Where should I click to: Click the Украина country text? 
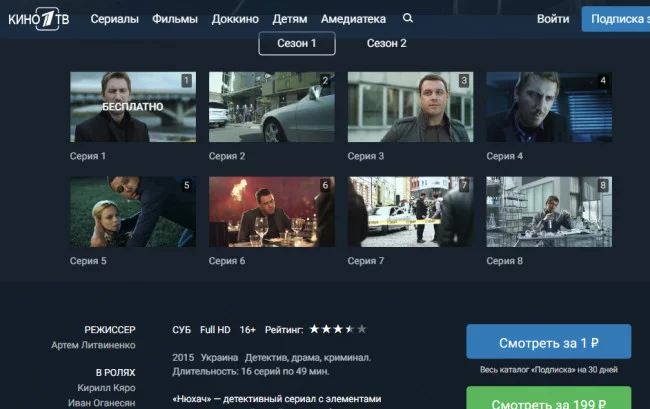point(219,358)
